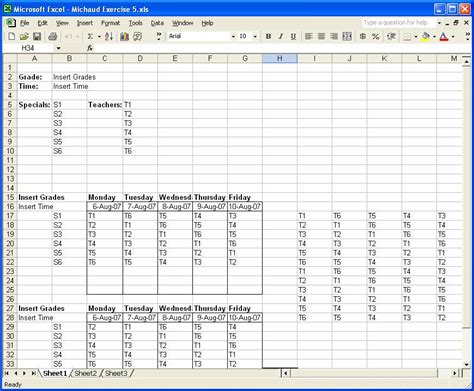The height and width of the screenshot is (391, 474).
Task: Open the Tools menu
Action: 136,23
